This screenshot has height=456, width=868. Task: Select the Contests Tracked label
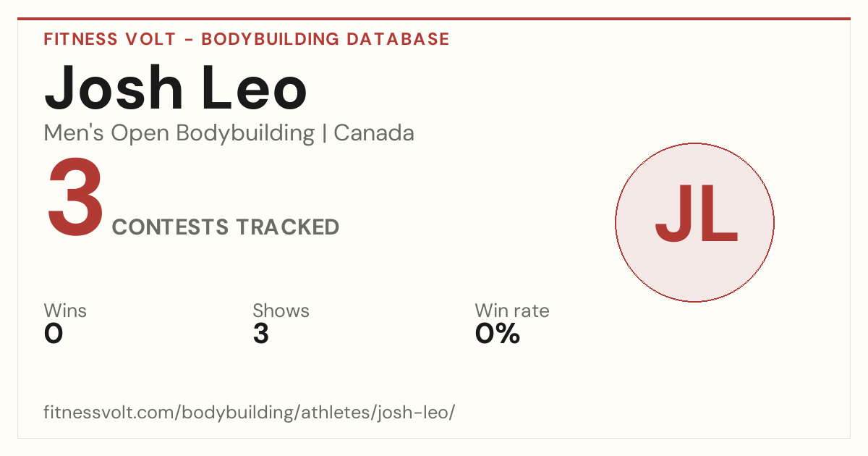pyautogui.click(x=226, y=227)
